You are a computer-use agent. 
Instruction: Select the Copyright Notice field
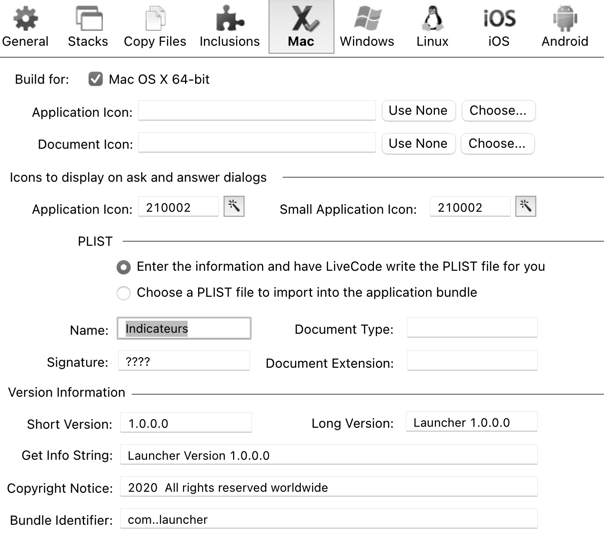click(x=328, y=488)
